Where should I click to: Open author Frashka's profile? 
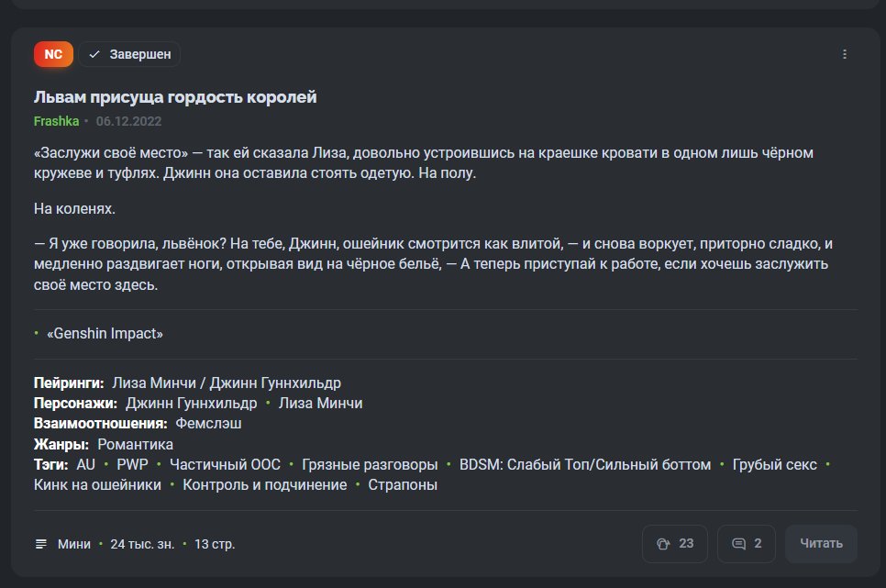click(57, 121)
